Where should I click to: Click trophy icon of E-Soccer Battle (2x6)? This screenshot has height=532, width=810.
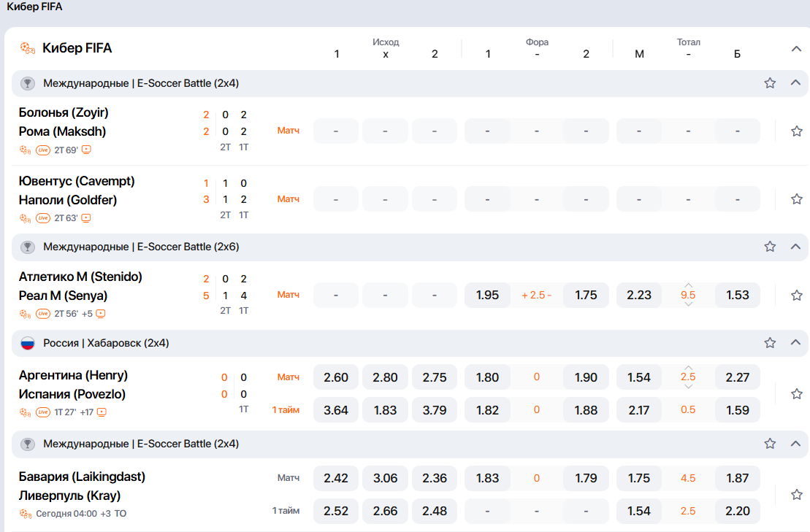(x=27, y=247)
